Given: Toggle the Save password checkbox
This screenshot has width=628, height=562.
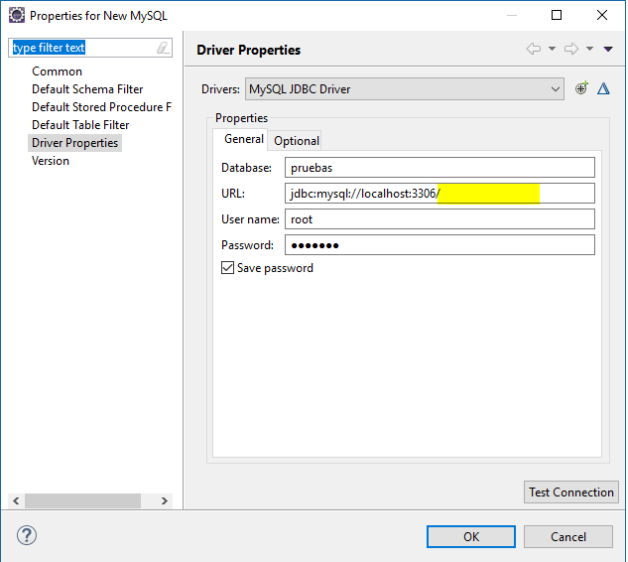Looking at the screenshot, I should (x=227, y=268).
